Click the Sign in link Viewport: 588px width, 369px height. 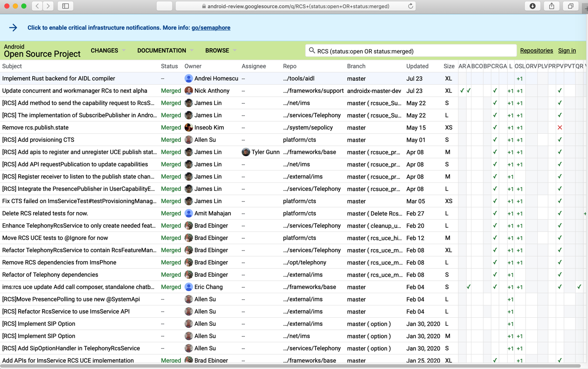click(x=567, y=50)
